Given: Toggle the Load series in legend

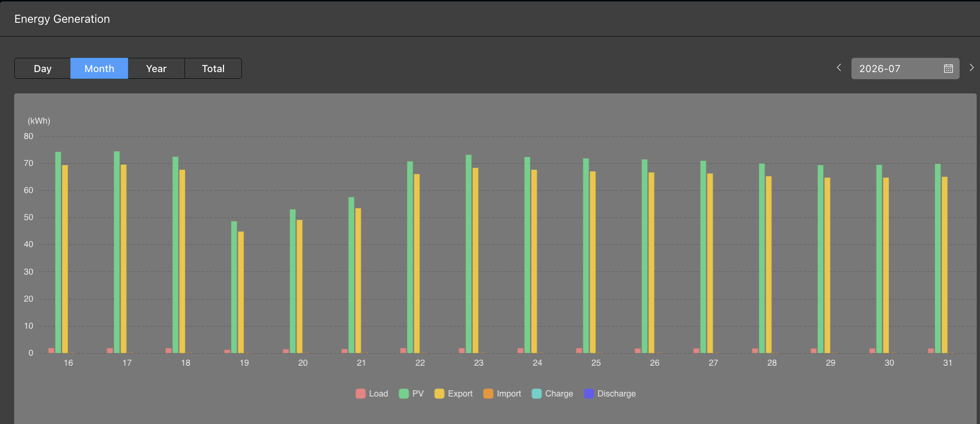Looking at the screenshot, I should (372, 394).
